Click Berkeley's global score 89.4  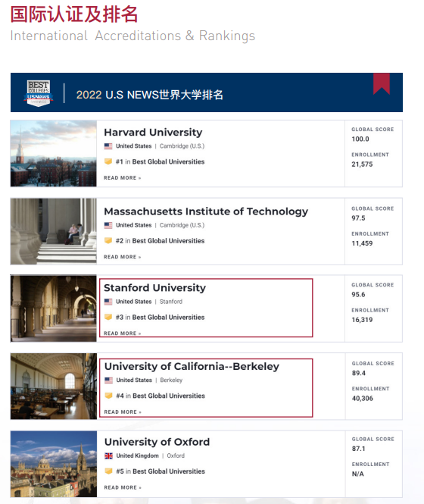(358, 373)
